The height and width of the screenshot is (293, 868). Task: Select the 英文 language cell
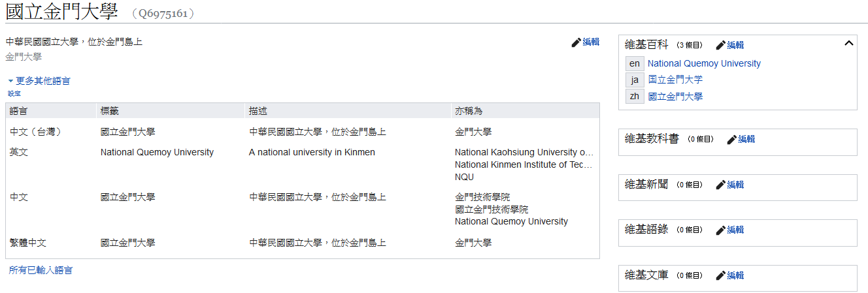pyautogui.click(x=19, y=152)
